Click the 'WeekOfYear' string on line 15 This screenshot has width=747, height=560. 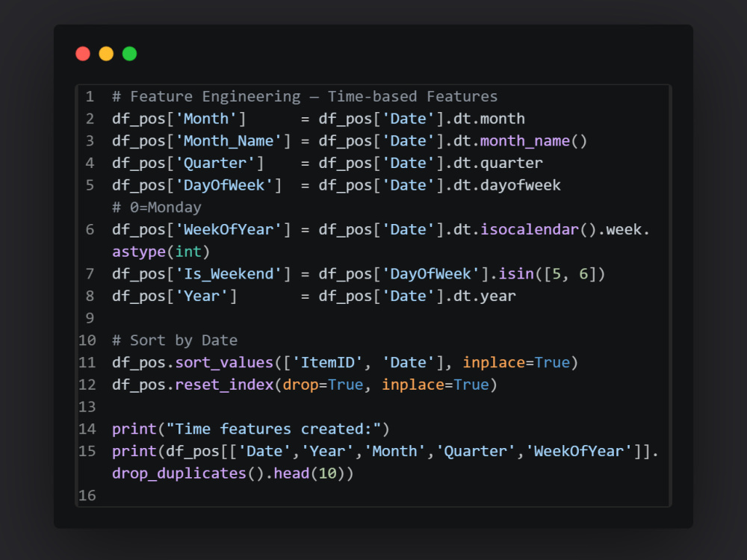pos(579,451)
